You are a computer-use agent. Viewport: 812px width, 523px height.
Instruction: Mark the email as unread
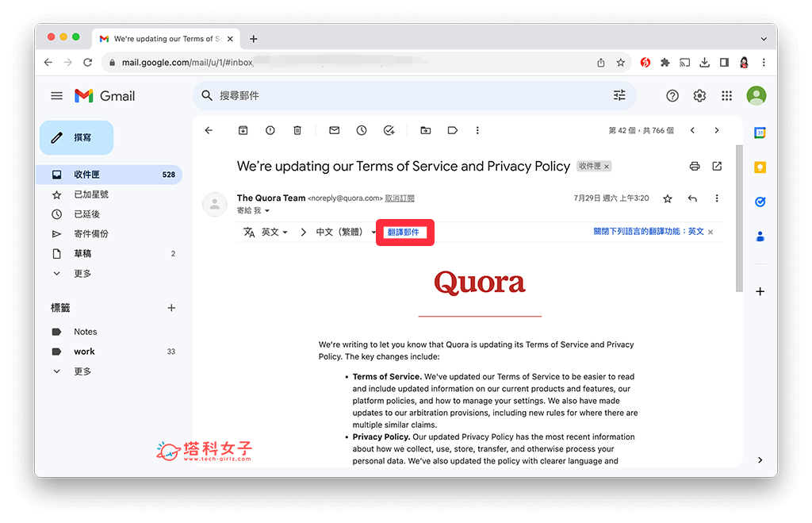point(335,131)
